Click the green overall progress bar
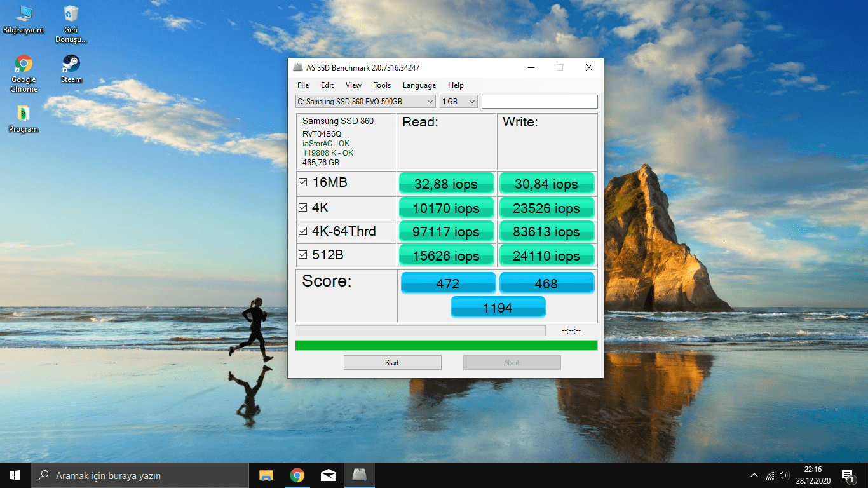This screenshot has height=488, width=868. (x=446, y=345)
